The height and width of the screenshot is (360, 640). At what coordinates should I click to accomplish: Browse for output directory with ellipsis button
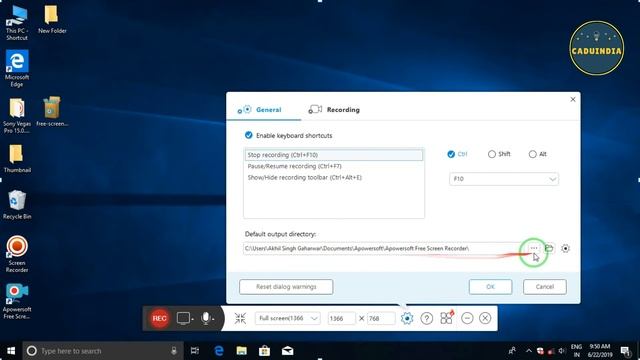533,248
